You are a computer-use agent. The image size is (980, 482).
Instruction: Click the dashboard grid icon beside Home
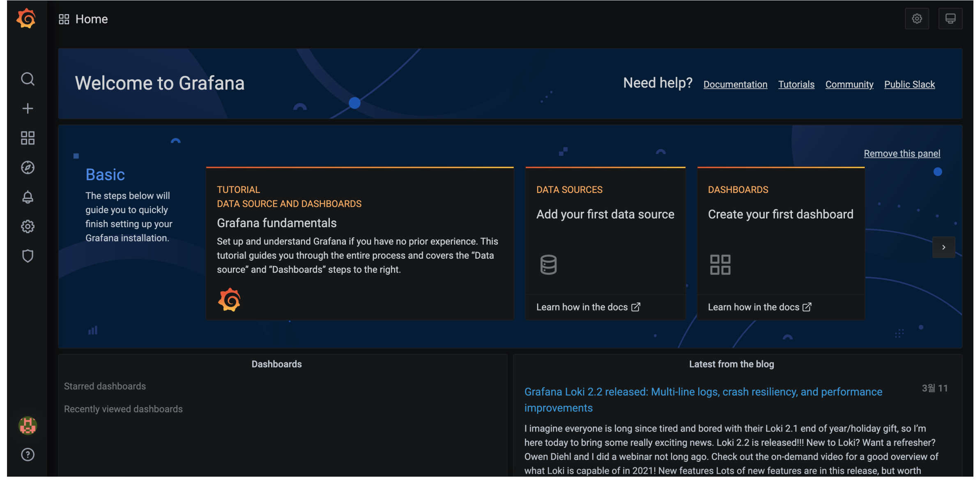tap(64, 19)
